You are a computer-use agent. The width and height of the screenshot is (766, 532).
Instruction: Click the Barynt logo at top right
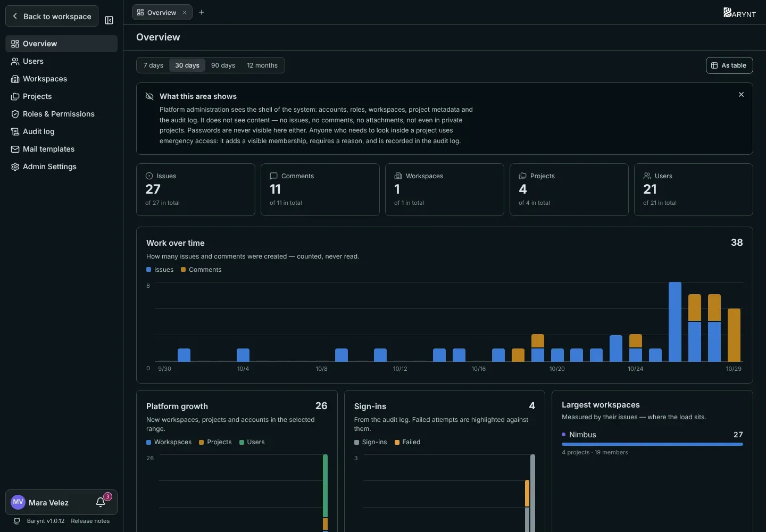(739, 13)
